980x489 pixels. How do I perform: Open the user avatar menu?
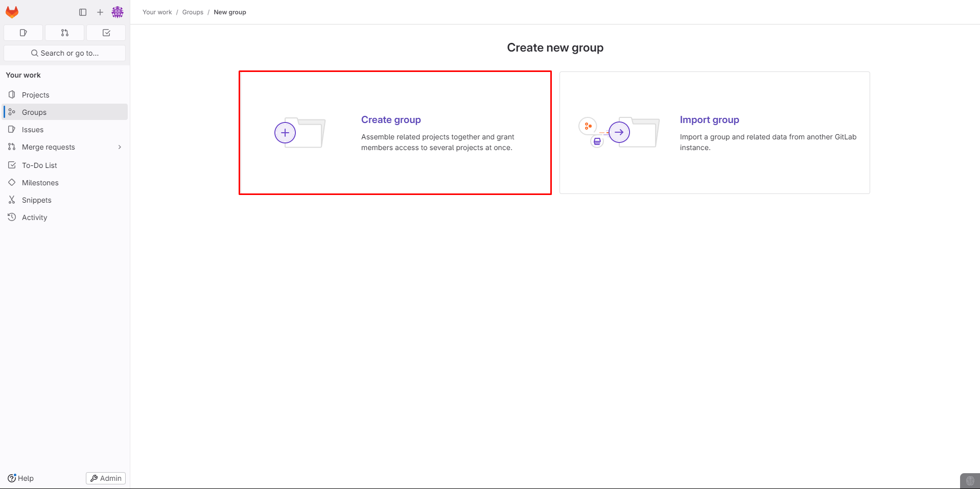[x=118, y=12]
